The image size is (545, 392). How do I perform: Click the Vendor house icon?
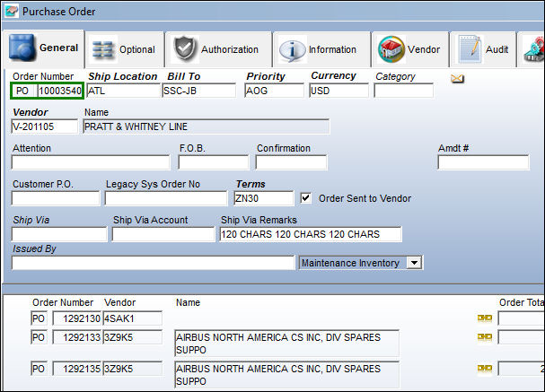tap(391, 49)
